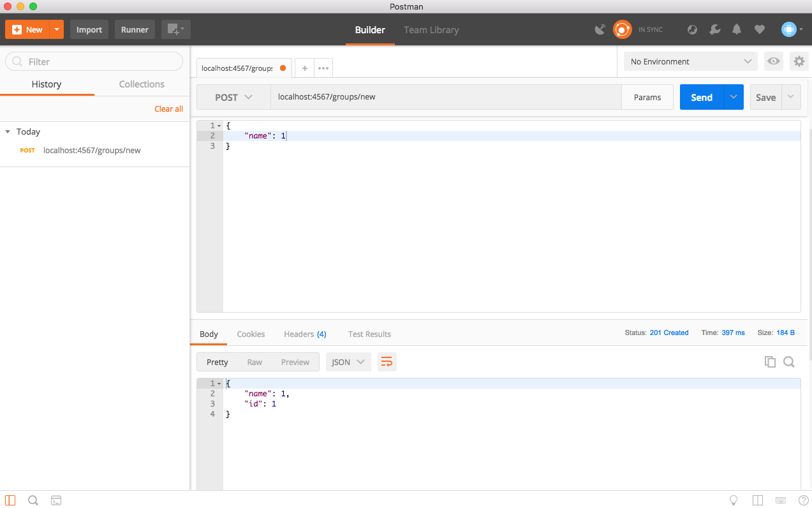812x508 pixels.
Task: Click the orange sync status icon
Action: point(622,29)
